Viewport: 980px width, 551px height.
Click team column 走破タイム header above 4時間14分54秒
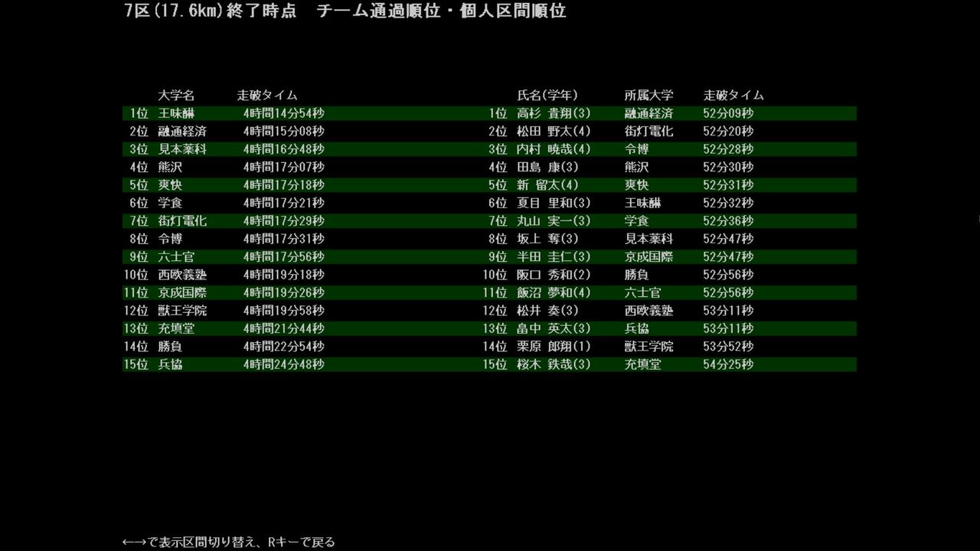pos(267,96)
